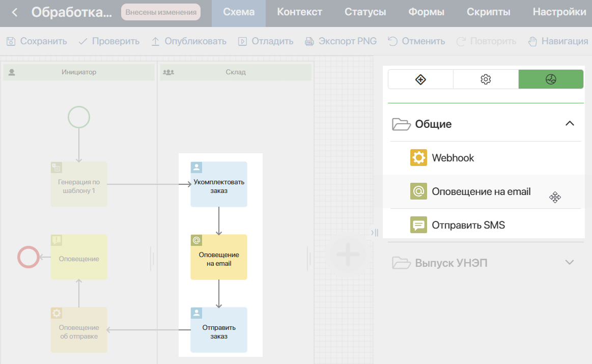The image size is (592, 364).
Task: Switch to the Схема tab
Action: pyautogui.click(x=239, y=12)
